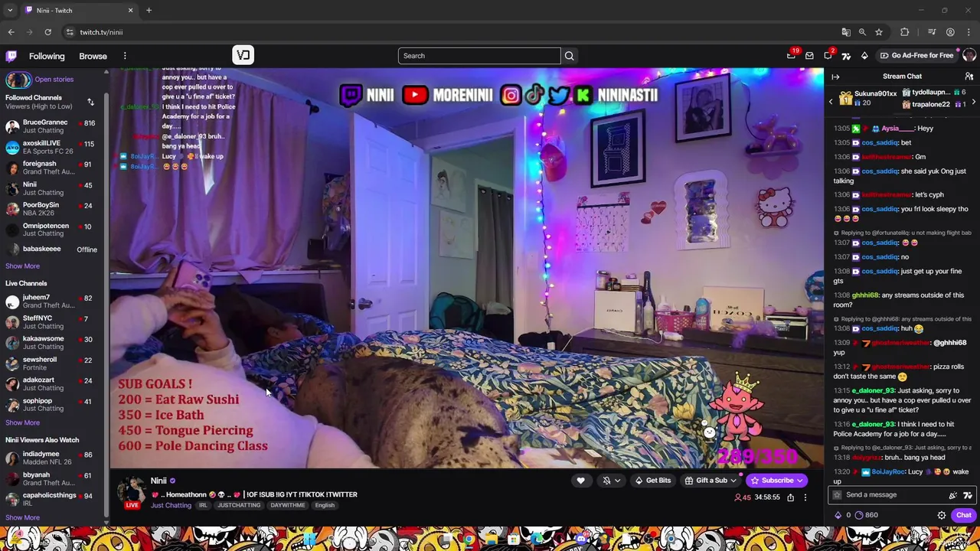980x551 pixels.
Task: Open the browser profile icon
Action: [x=950, y=32]
